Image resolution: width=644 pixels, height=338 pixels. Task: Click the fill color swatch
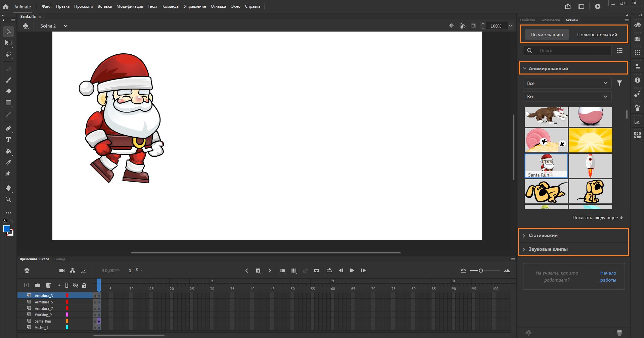click(7, 229)
